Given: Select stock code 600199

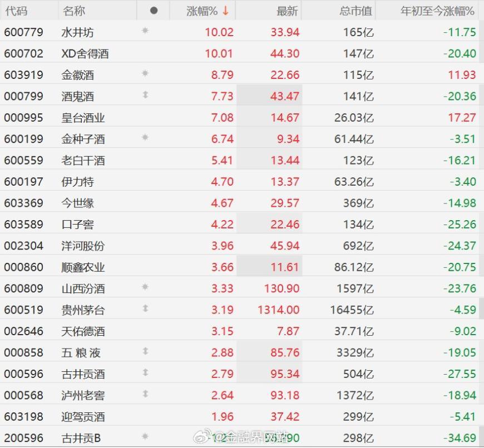Looking at the screenshot, I should coord(24,139).
